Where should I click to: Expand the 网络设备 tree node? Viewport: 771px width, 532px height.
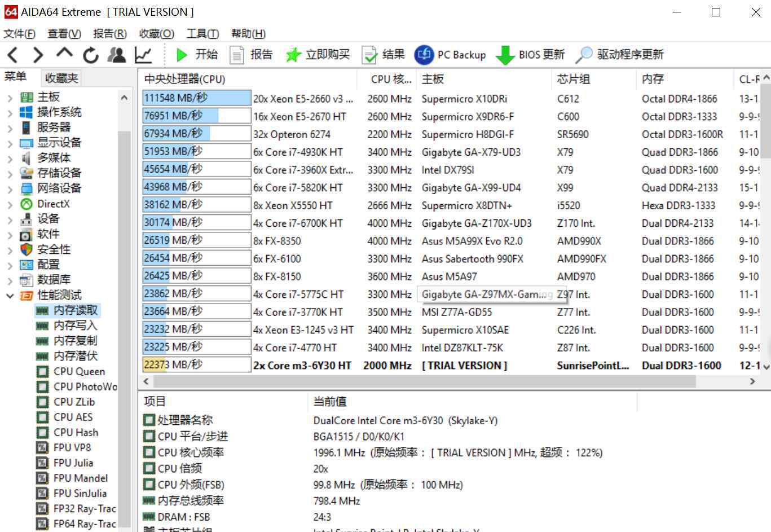pos(10,189)
